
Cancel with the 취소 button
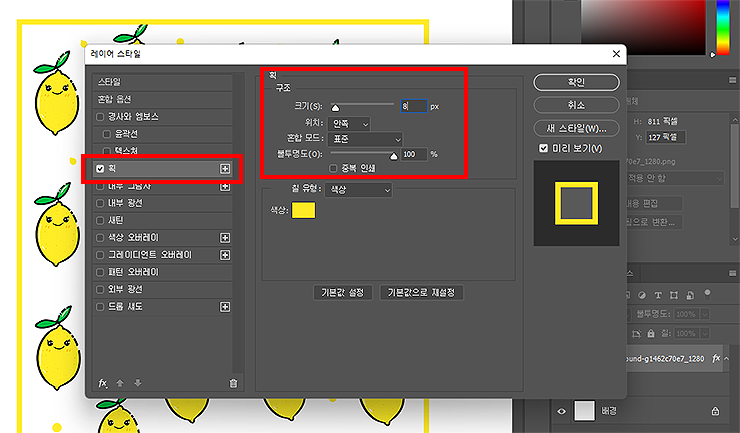tap(576, 105)
